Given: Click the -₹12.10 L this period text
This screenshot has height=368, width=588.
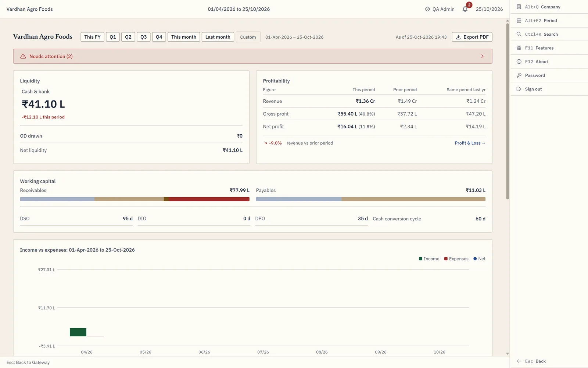Looking at the screenshot, I should click(43, 117).
